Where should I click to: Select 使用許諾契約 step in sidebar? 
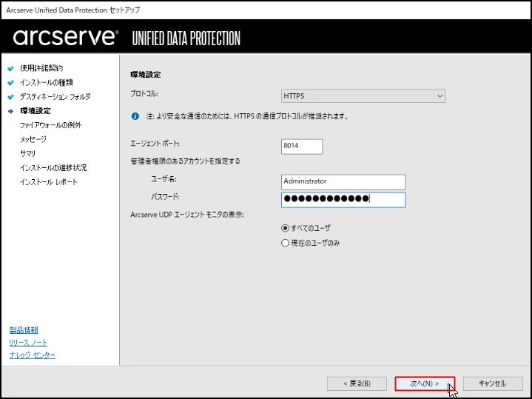point(41,68)
